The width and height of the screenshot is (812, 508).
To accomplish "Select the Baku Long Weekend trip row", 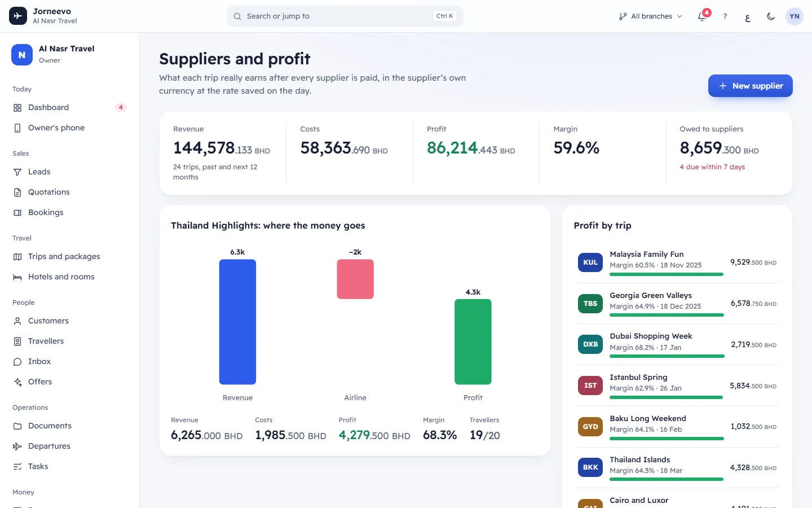I will tap(677, 427).
